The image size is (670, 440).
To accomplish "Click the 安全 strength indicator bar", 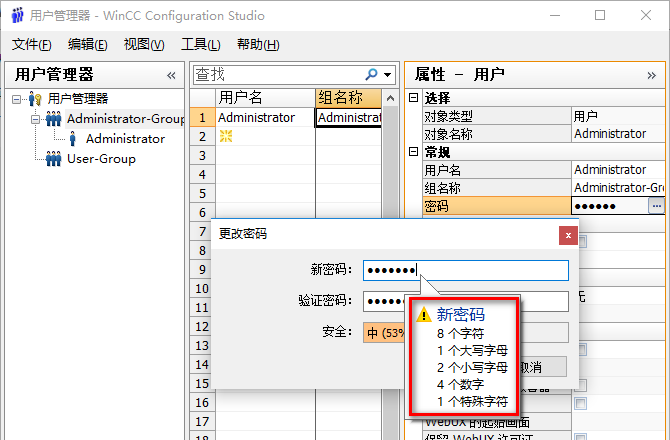I will click(466, 332).
